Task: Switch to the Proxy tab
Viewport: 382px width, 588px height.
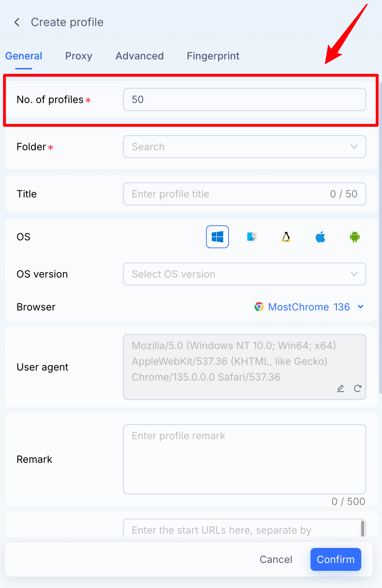Action: click(79, 56)
